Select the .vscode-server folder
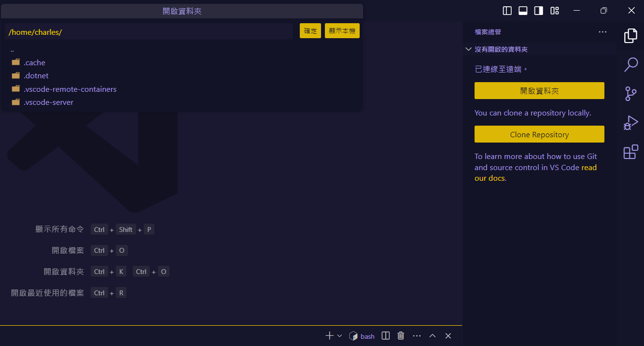This screenshot has width=644, height=346. tap(48, 102)
